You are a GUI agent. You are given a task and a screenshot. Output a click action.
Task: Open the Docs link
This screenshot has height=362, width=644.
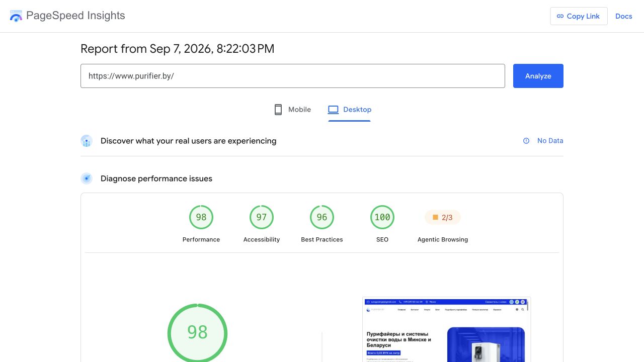coord(624,16)
